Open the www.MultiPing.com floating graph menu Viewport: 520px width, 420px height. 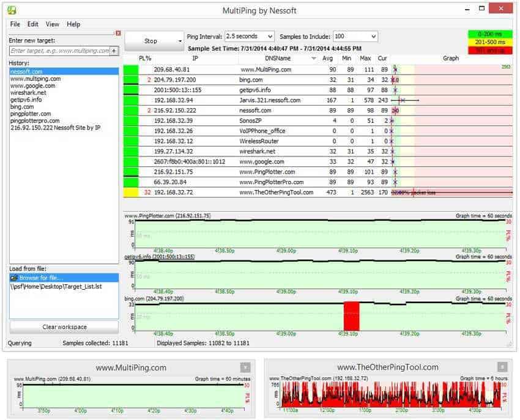[245, 367]
